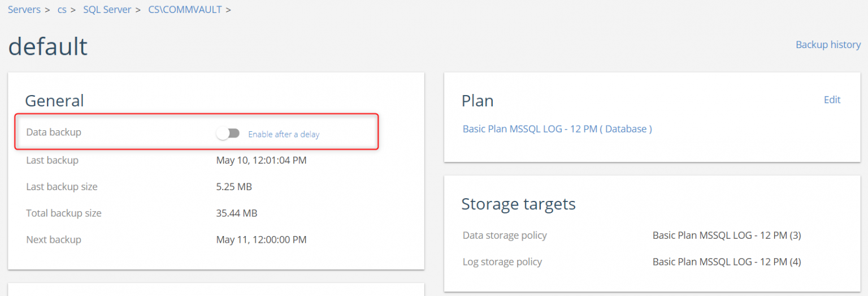Click the General section heading
This screenshot has width=868, height=296.
pos(54,101)
